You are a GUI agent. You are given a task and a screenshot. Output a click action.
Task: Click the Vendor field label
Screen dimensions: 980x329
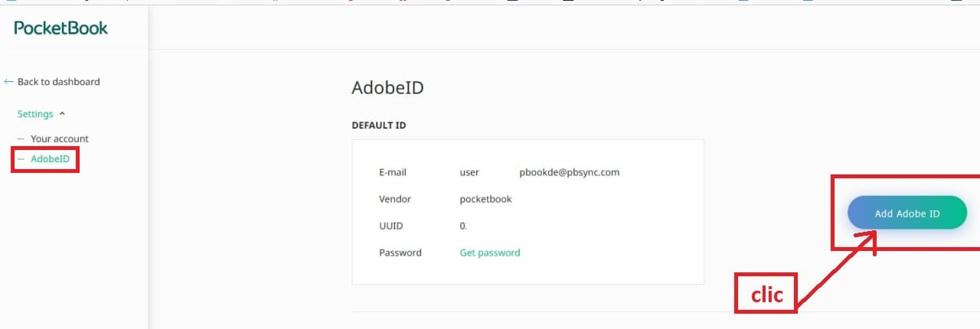tap(395, 199)
